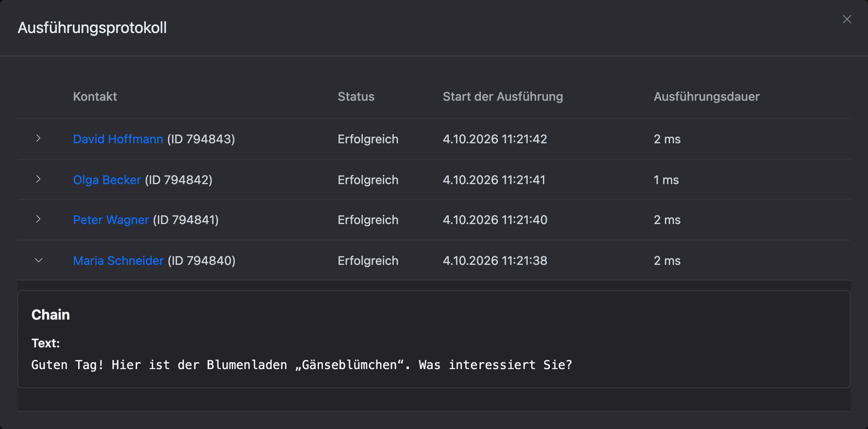Click Erfolgreich status in Peter Wagner row

click(368, 220)
